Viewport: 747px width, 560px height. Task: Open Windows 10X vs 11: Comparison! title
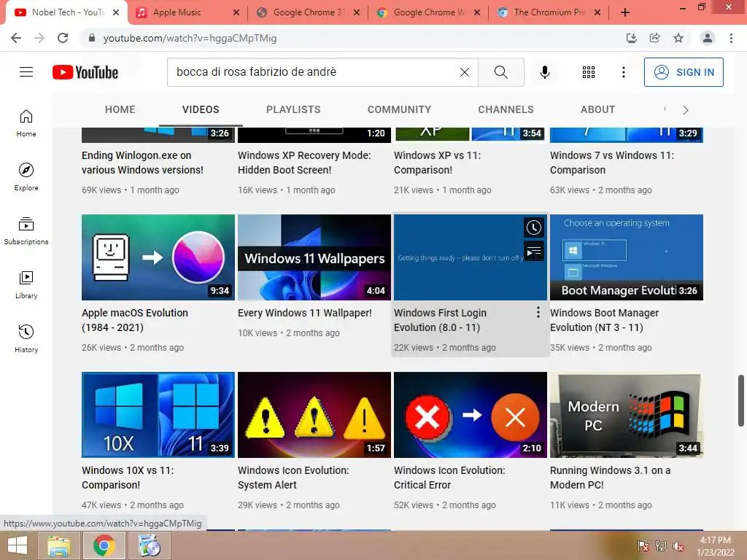[x=128, y=478]
